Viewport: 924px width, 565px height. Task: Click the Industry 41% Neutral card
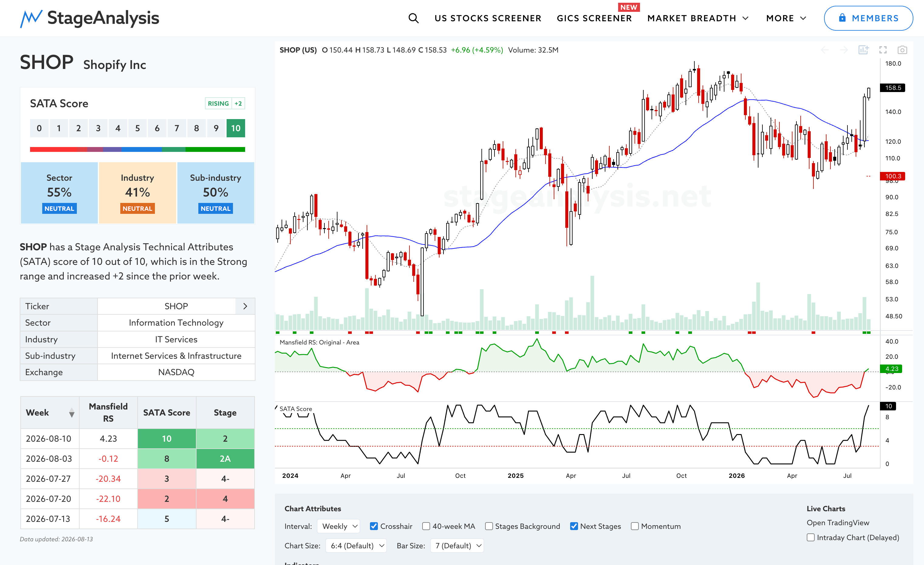click(x=137, y=193)
